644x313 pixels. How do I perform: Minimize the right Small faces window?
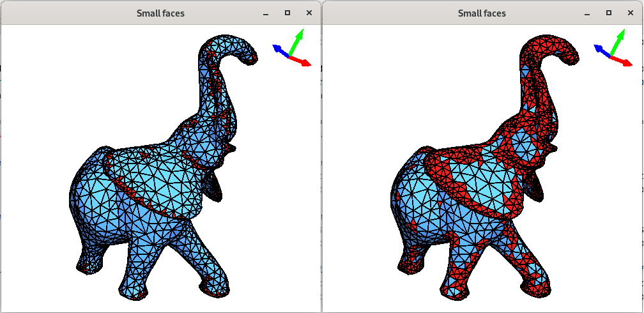pyautogui.click(x=587, y=13)
